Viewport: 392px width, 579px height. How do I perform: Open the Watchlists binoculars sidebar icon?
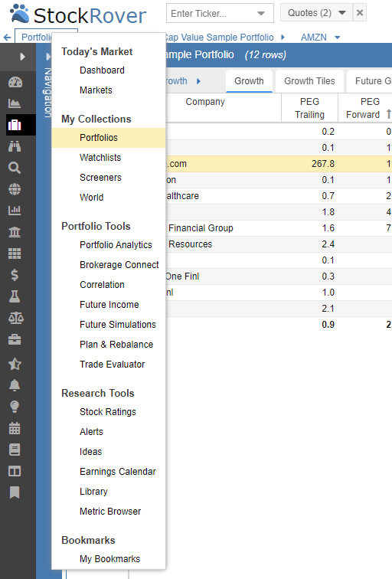[x=15, y=146]
